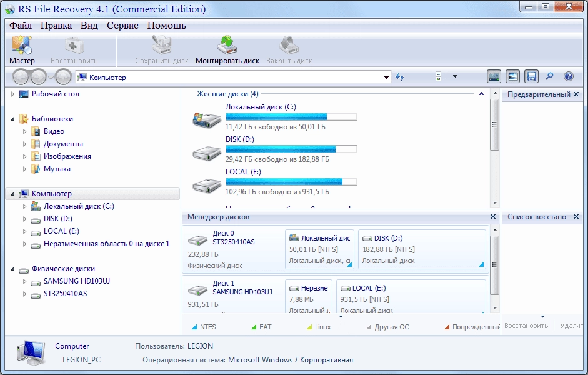588x375 pixels.
Task: Refresh the current location view
Action: point(400,77)
